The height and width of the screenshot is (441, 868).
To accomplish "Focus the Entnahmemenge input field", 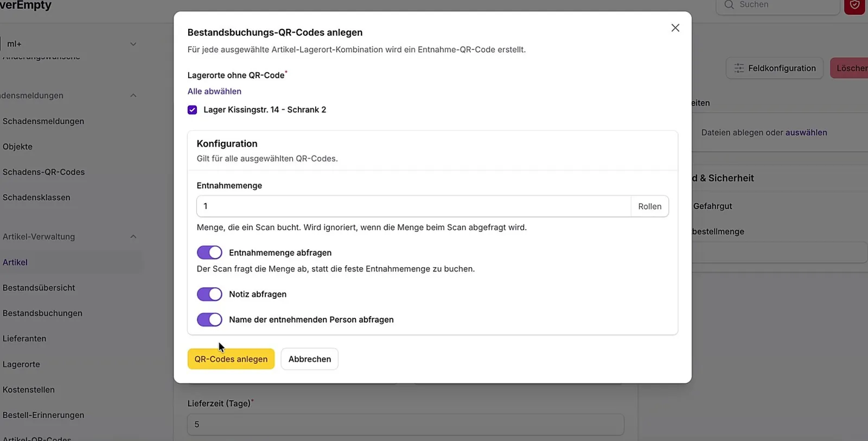I will click(414, 206).
